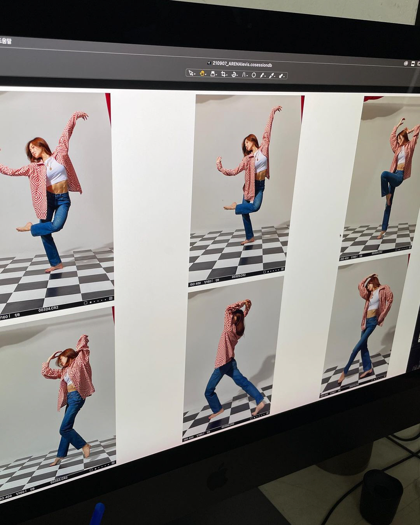Select the Pointer cursor tool
Image resolution: width=420 pixels, height=525 pixels.
click(x=191, y=73)
